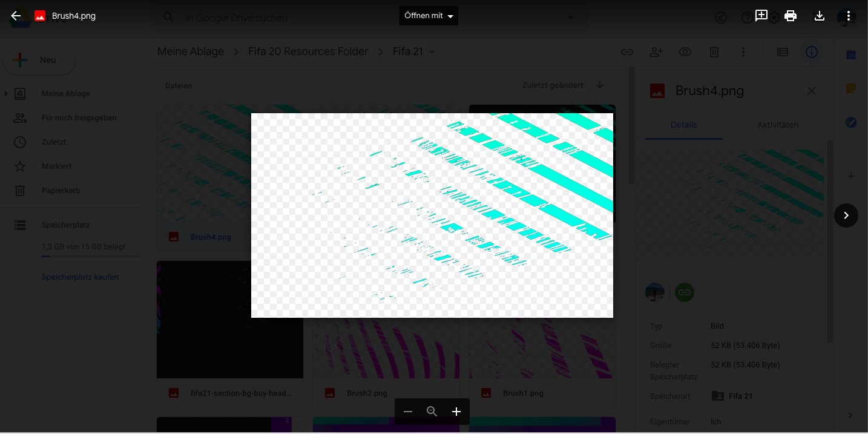Click the 'Fifa 21' location folder in details
868x434 pixels.
coord(732,396)
